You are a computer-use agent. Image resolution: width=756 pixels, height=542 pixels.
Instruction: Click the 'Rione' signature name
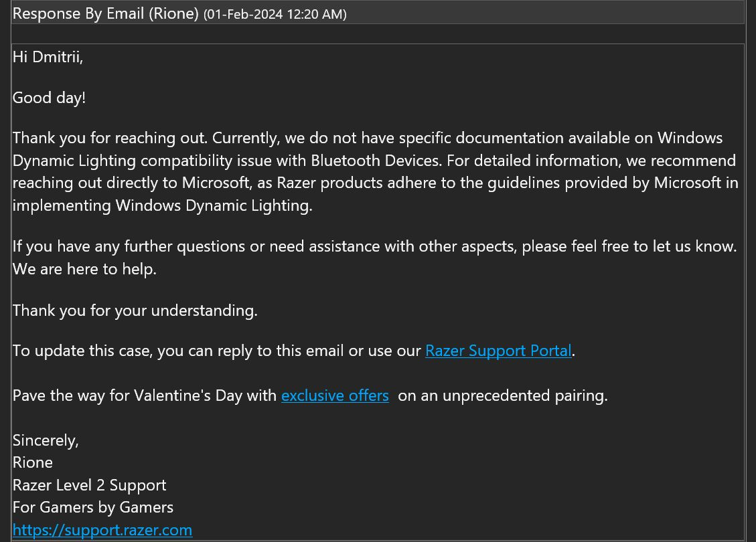[33, 462]
